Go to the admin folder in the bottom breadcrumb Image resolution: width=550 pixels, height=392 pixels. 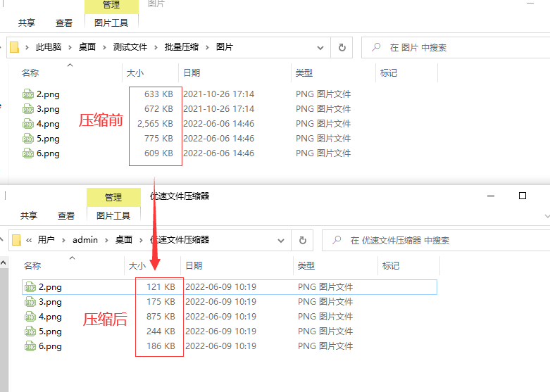(85, 240)
